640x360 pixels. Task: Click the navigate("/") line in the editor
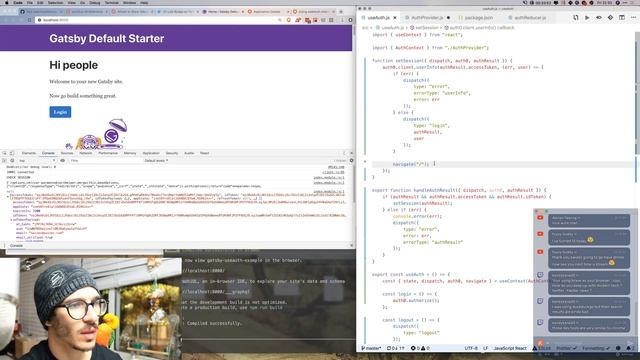coord(411,164)
